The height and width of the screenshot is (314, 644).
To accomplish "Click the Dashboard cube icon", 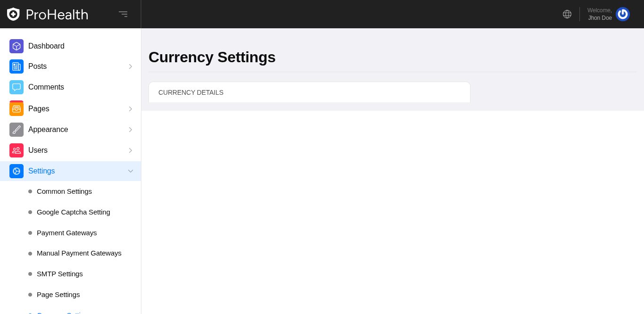I will tap(17, 46).
